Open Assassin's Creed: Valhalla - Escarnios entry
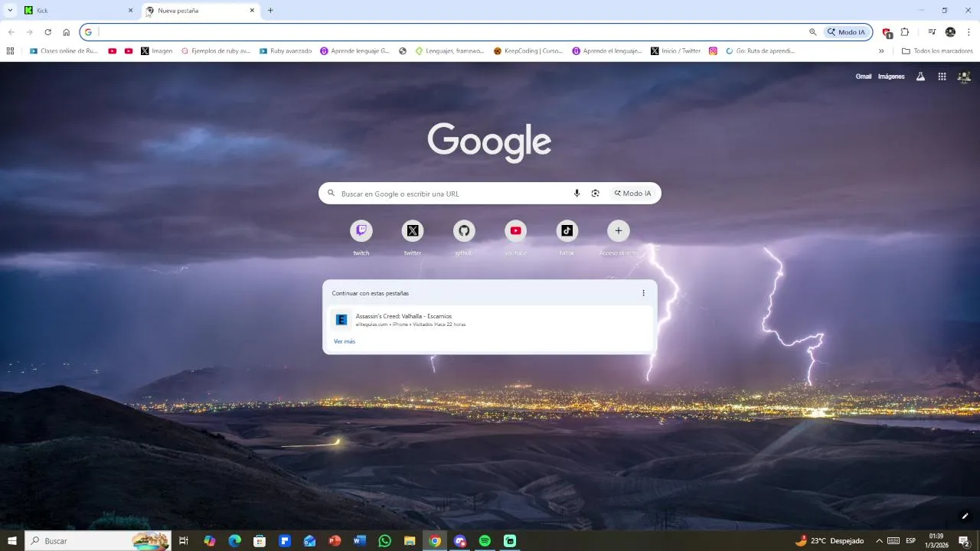The image size is (980, 551). (490, 320)
